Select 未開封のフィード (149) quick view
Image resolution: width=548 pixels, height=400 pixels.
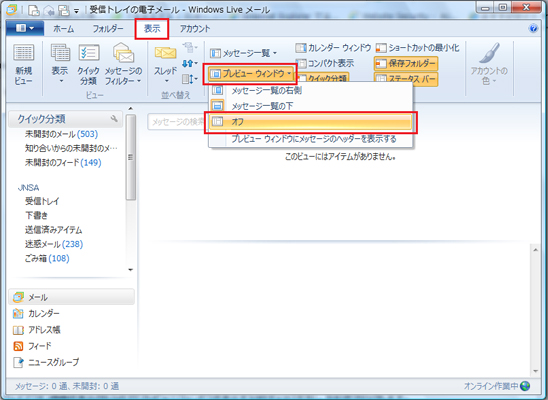click(63, 163)
